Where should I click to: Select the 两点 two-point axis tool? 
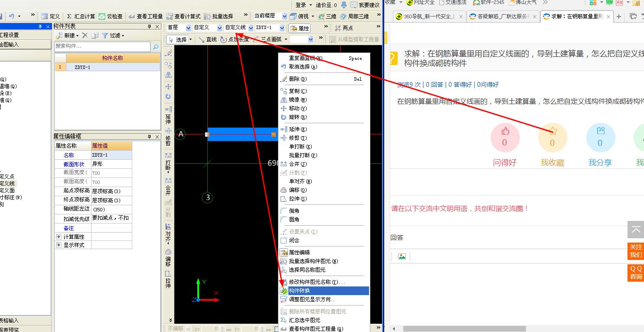[344, 28]
